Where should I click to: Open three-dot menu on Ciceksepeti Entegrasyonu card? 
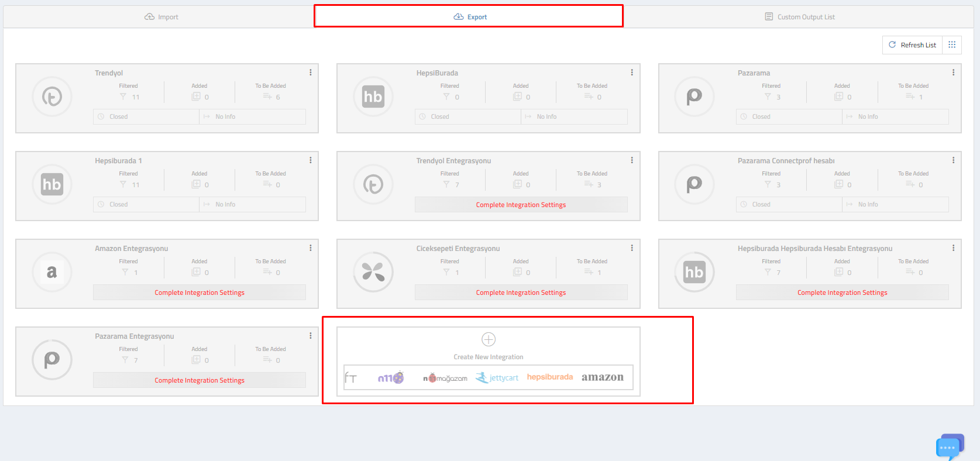coord(632,248)
